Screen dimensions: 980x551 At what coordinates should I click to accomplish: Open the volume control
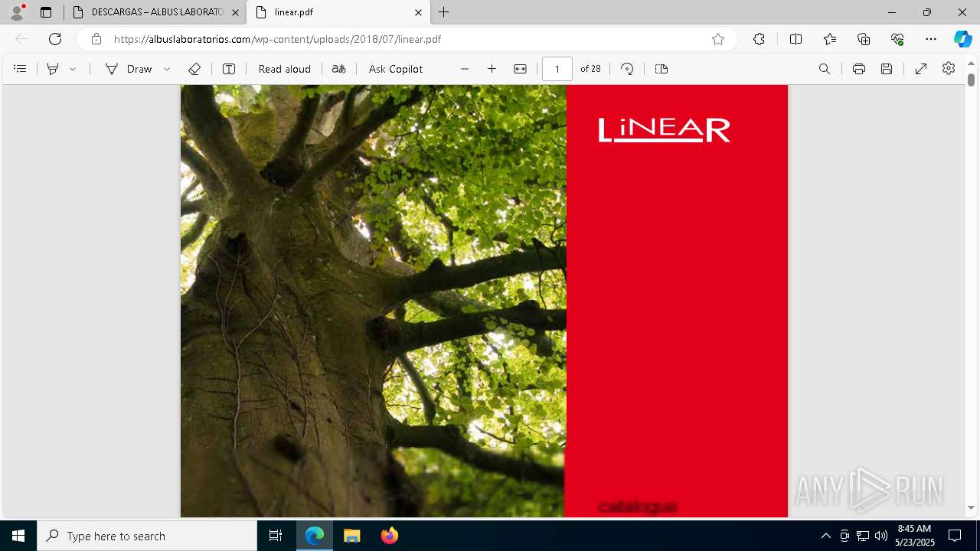[881, 536]
